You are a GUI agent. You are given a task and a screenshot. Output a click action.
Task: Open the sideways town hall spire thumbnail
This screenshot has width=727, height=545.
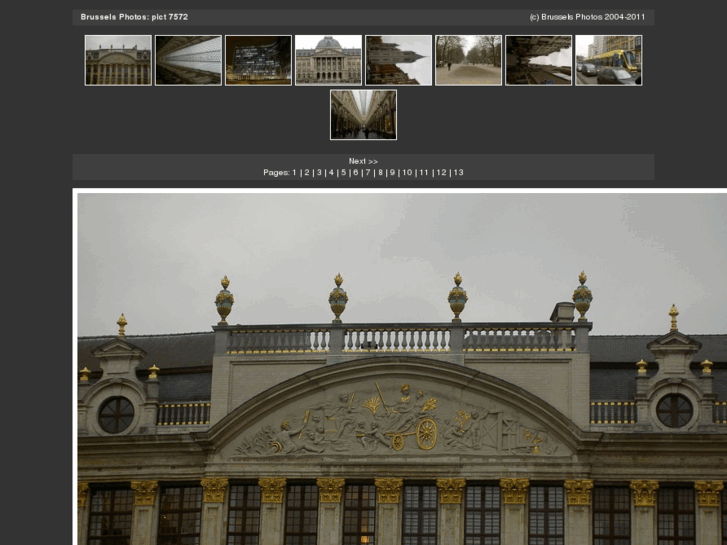[398, 60]
